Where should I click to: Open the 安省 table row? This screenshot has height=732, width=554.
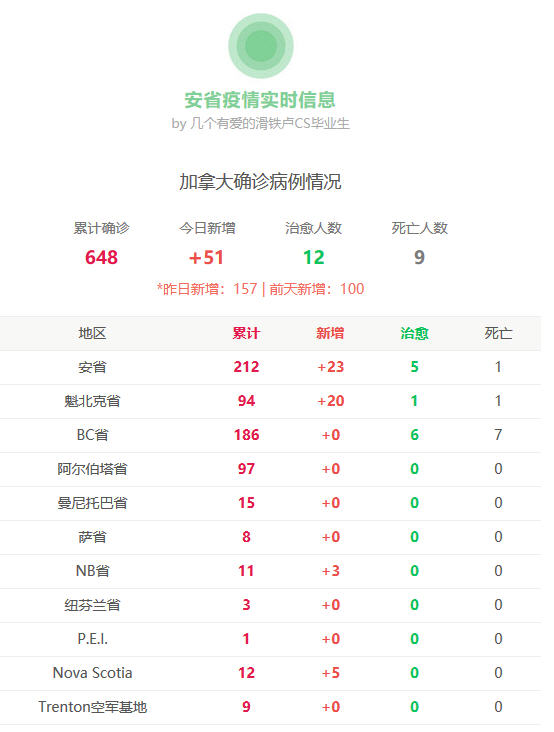270,367
